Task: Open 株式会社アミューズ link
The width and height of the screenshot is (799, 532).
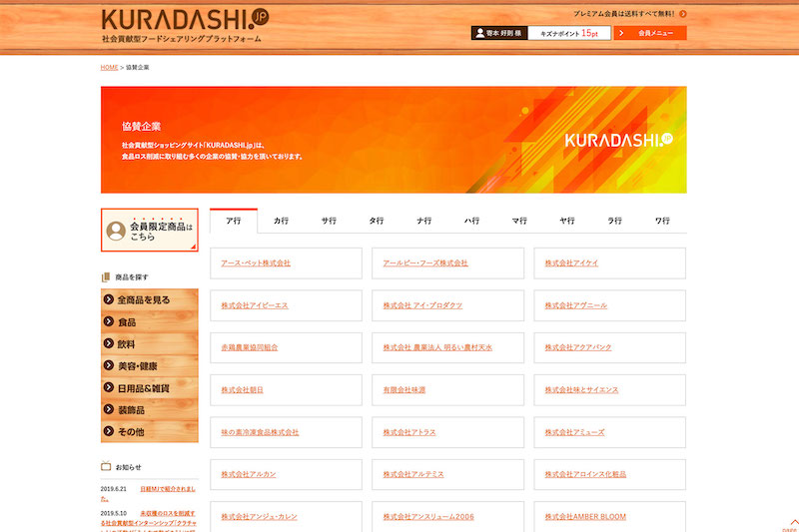Action: point(574,432)
